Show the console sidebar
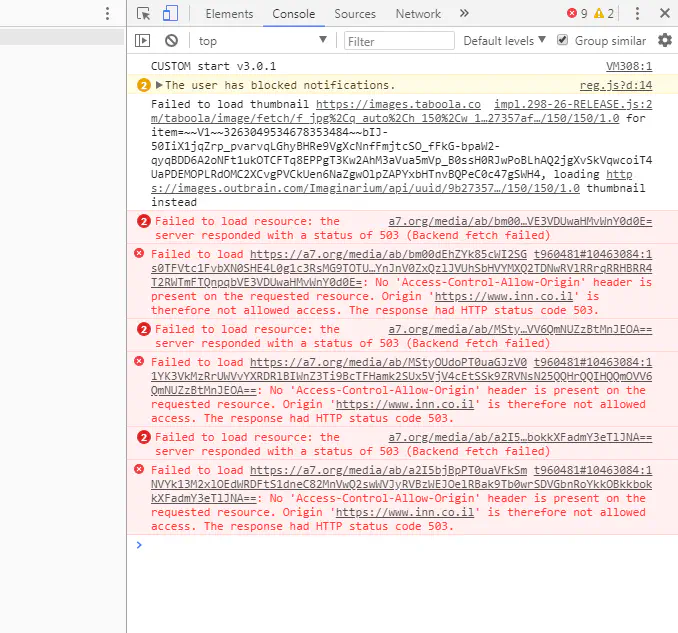The height and width of the screenshot is (633, 678). click(143, 41)
